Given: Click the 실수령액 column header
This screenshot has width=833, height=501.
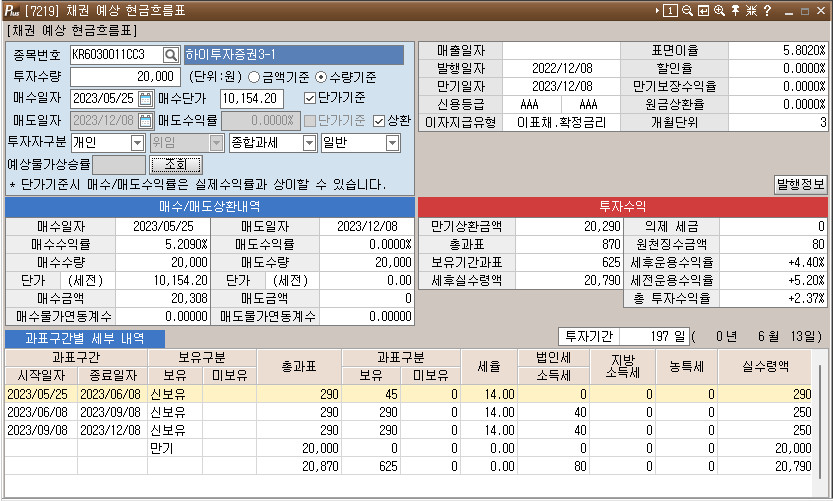Looking at the screenshot, I should click(765, 367).
